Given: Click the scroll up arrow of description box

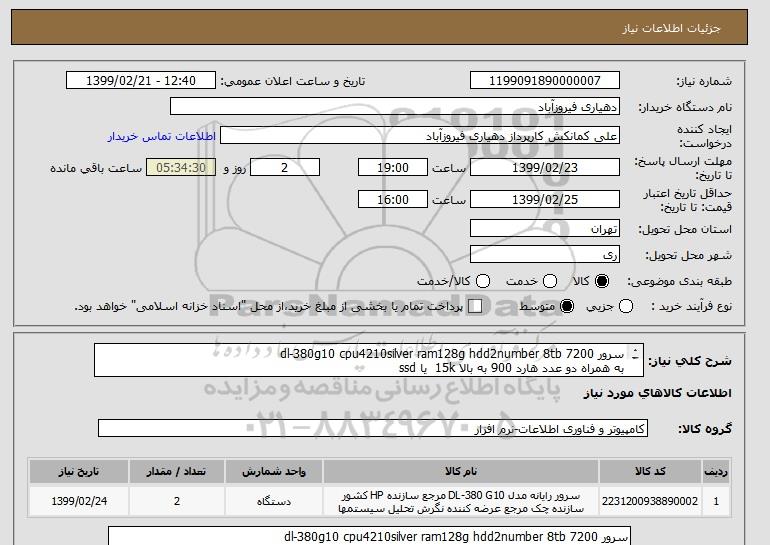Looking at the screenshot, I should [x=635, y=352].
